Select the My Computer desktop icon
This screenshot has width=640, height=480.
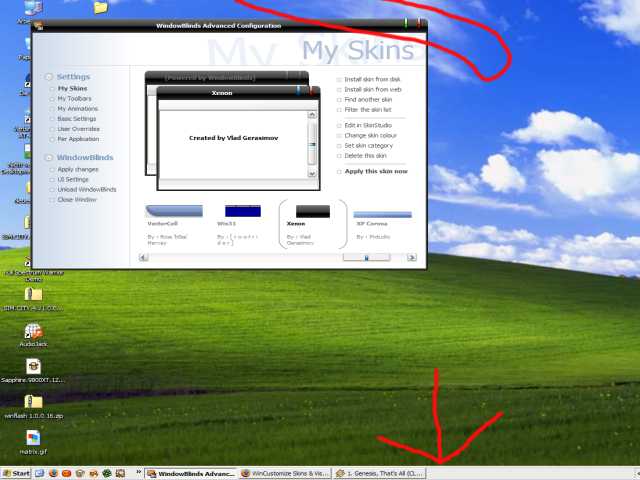(33, 9)
